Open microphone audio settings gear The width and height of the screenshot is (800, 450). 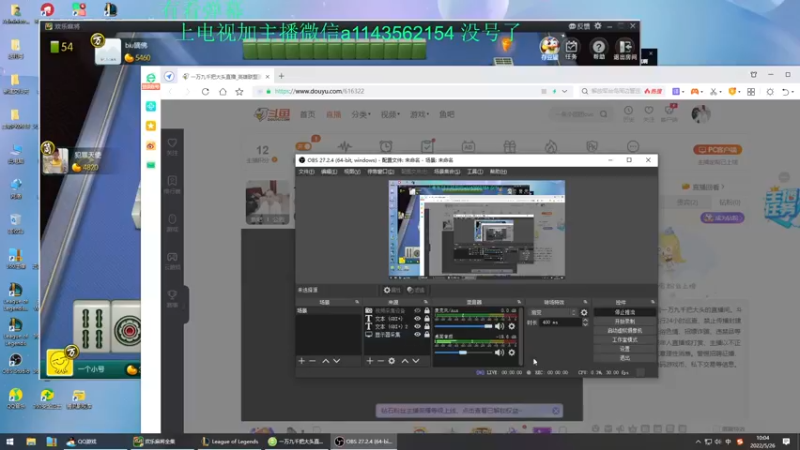pos(512,326)
